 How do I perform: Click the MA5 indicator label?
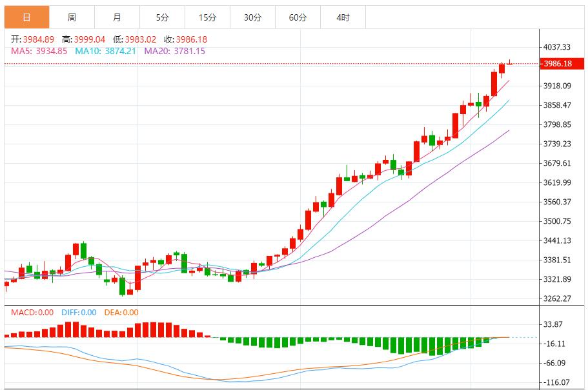point(39,51)
